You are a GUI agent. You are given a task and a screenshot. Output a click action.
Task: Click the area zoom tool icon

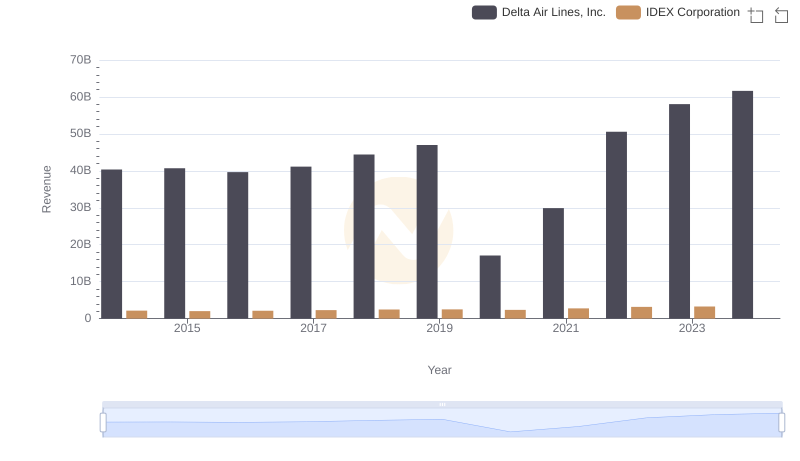click(756, 15)
